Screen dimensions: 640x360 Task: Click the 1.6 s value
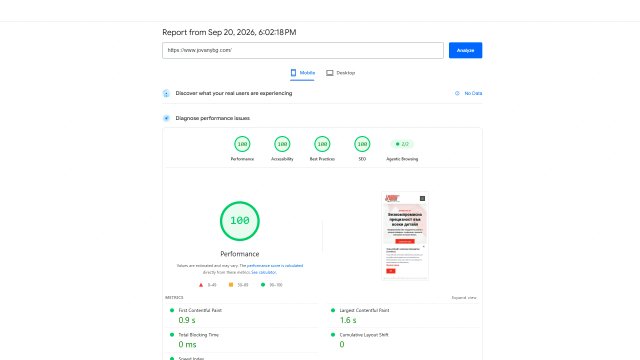pyautogui.click(x=348, y=320)
